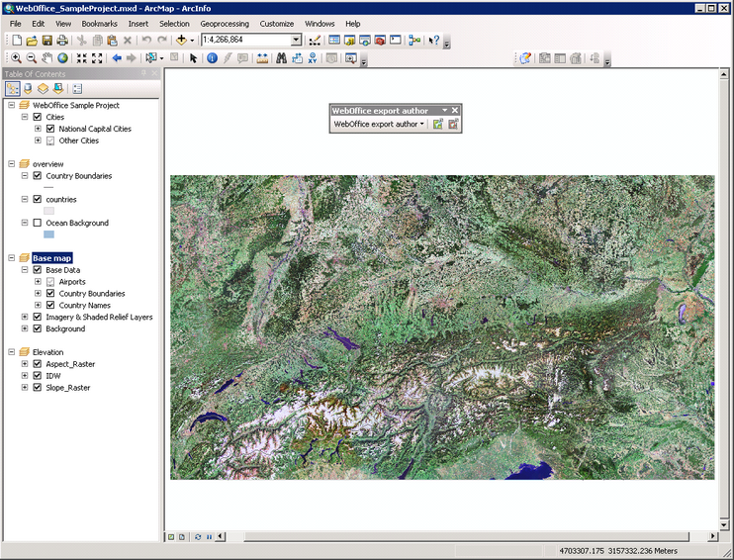The height and width of the screenshot is (560, 734).
Task: Click the Add Data button
Action: click(182, 41)
